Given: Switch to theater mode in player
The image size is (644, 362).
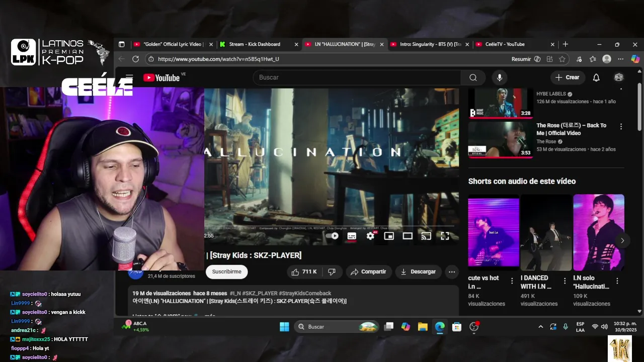Looking at the screenshot, I should point(408,236).
